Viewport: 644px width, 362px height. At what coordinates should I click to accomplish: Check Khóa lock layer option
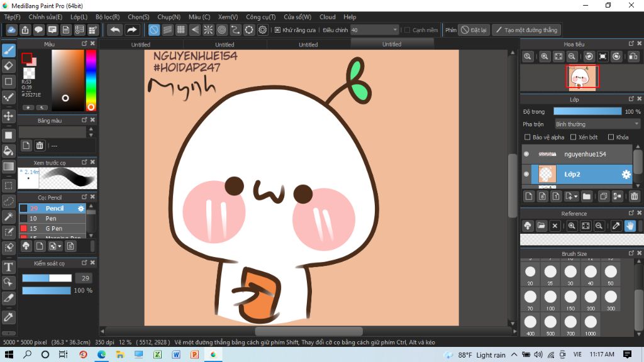tap(611, 137)
